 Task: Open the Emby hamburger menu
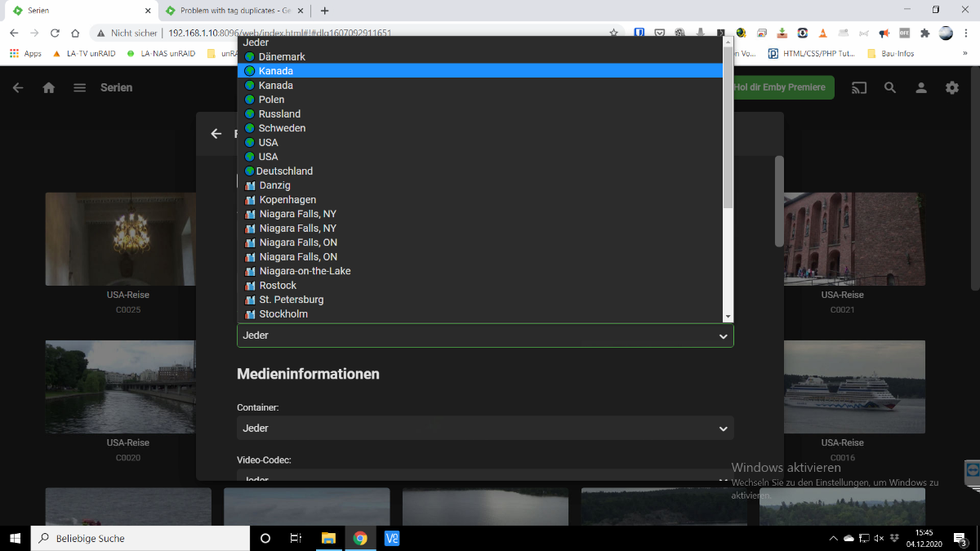[x=79, y=87]
